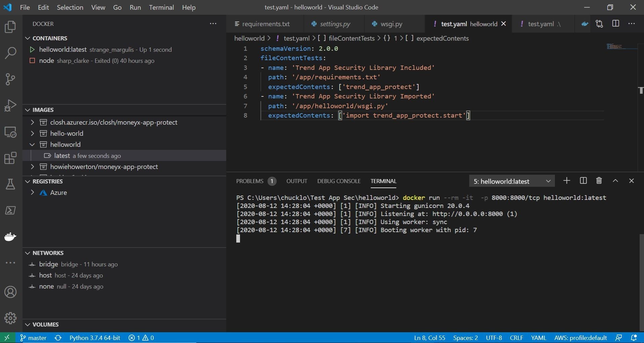Close the test.yaml helloworld tab
The height and width of the screenshot is (343, 644).
(x=504, y=24)
